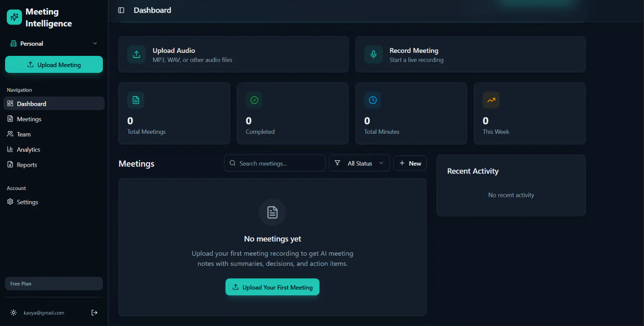Click the Upload Audio arrow icon
644x326 pixels.
click(137, 54)
